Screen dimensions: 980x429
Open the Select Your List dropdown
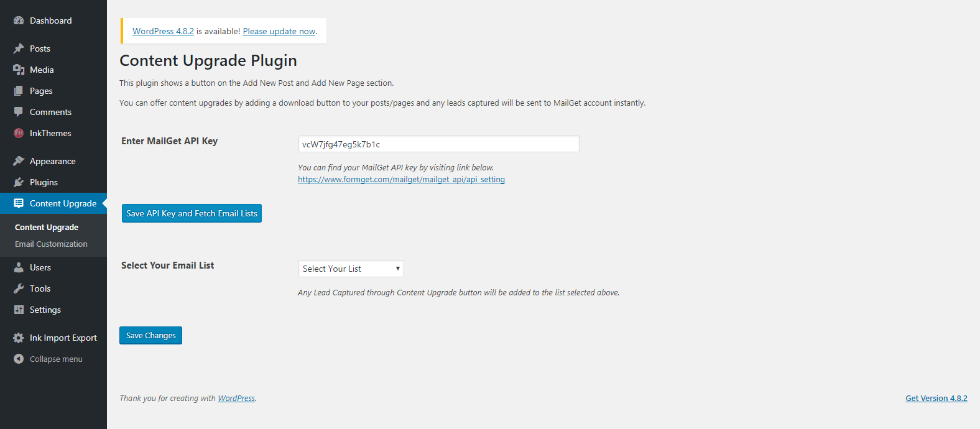coord(351,269)
